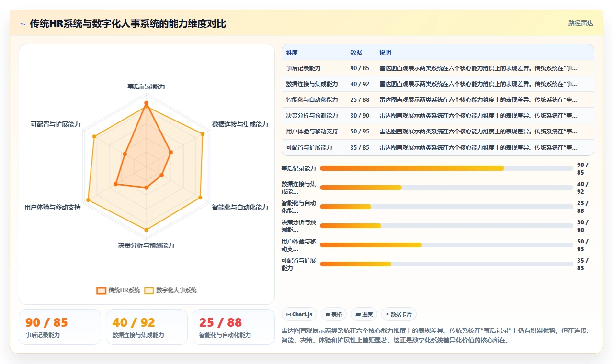Click the 进度 tag pill

(x=364, y=314)
